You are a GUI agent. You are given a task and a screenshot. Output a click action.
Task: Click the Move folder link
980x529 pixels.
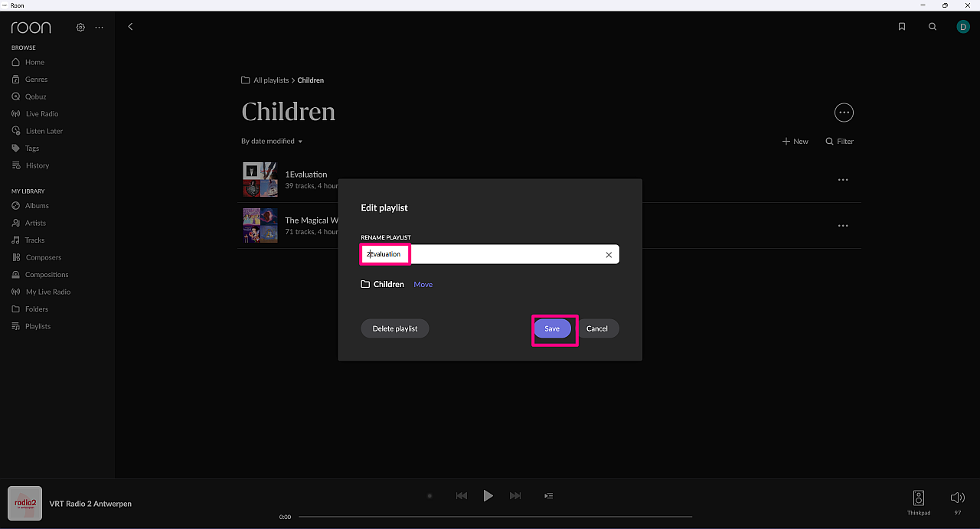(x=423, y=285)
